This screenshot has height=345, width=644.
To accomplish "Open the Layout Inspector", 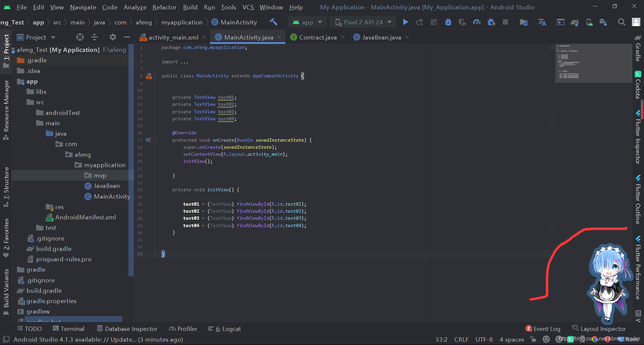I will pyautogui.click(x=599, y=329).
